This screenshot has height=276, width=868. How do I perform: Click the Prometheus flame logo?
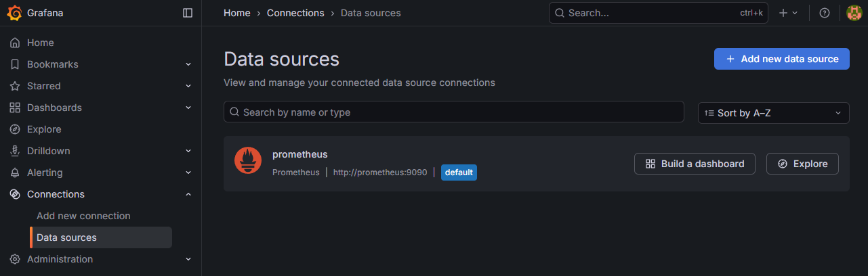248,160
